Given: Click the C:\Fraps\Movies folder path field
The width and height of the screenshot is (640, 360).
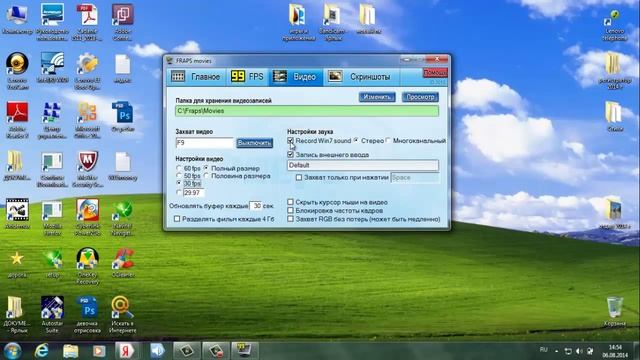Looking at the screenshot, I should pos(307,111).
